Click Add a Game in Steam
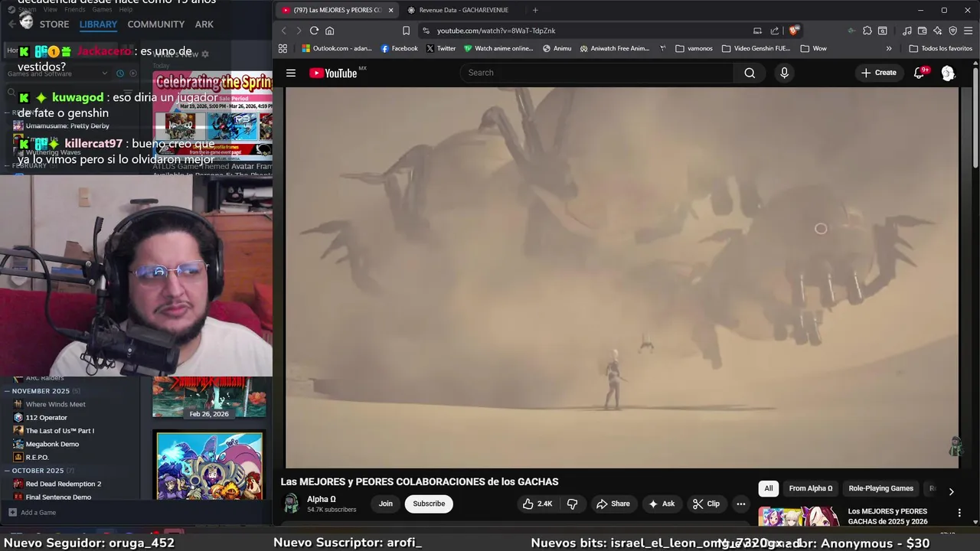The height and width of the screenshot is (551, 980). (32, 513)
